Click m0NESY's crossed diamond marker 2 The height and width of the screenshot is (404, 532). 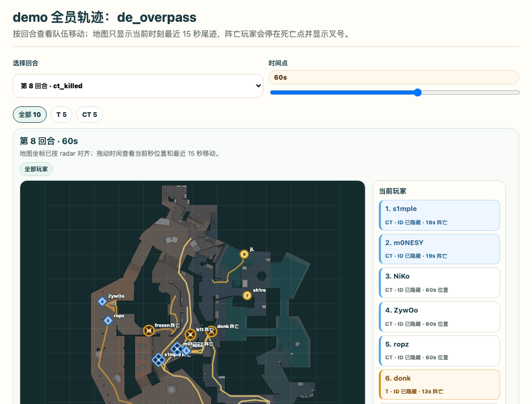[x=177, y=348]
